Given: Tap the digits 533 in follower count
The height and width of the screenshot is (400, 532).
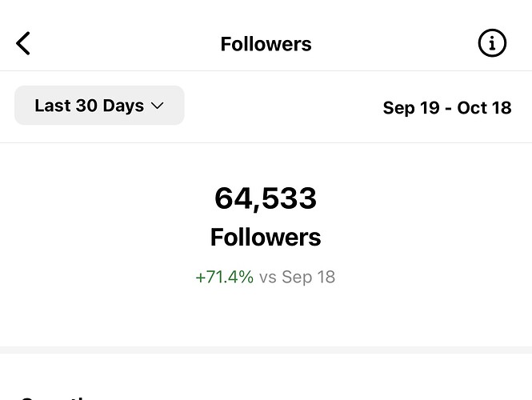Looking at the screenshot, I should click(289, 198).
